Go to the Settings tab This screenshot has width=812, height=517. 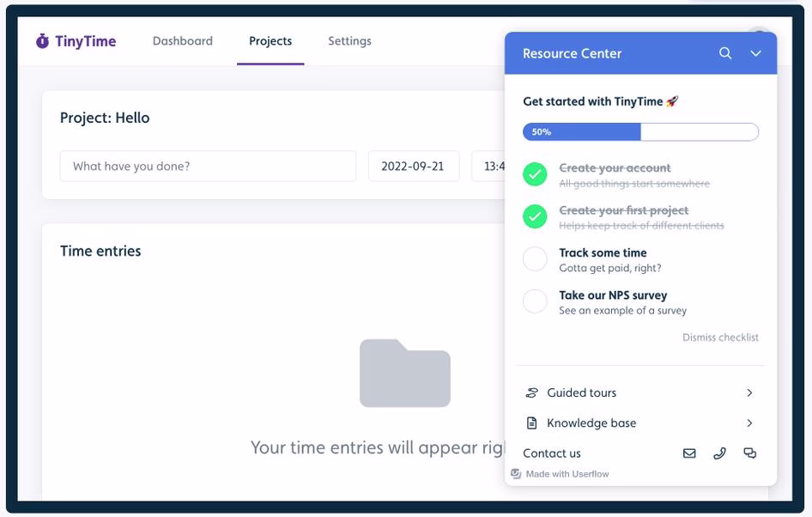point(349,41)
